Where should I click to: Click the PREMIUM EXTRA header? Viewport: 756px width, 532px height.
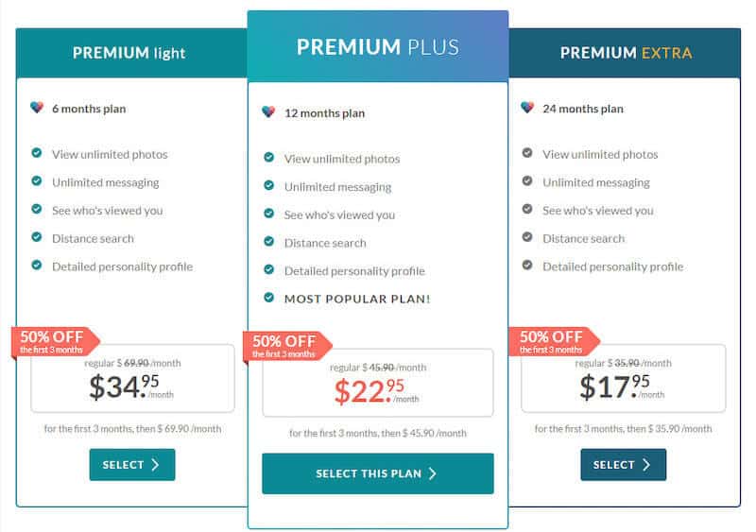(625, 53)
